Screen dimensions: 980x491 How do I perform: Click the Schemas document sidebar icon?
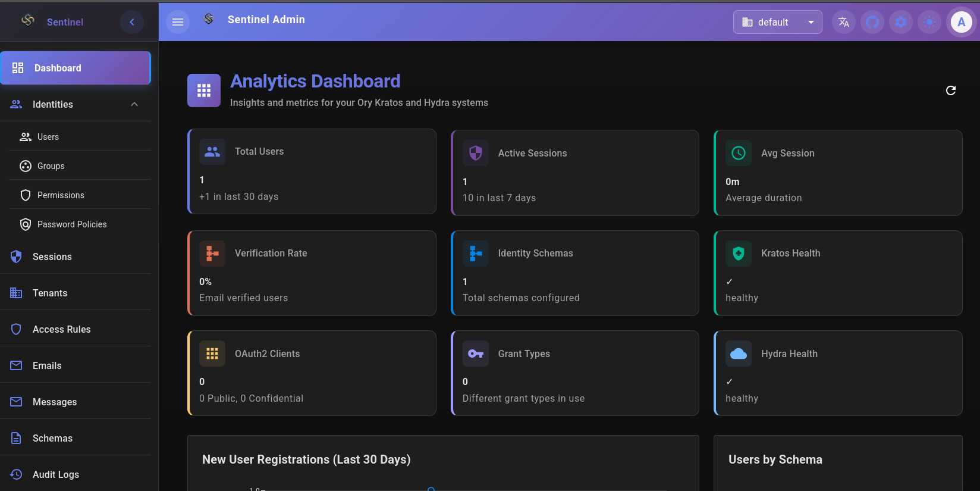[16, 438]
